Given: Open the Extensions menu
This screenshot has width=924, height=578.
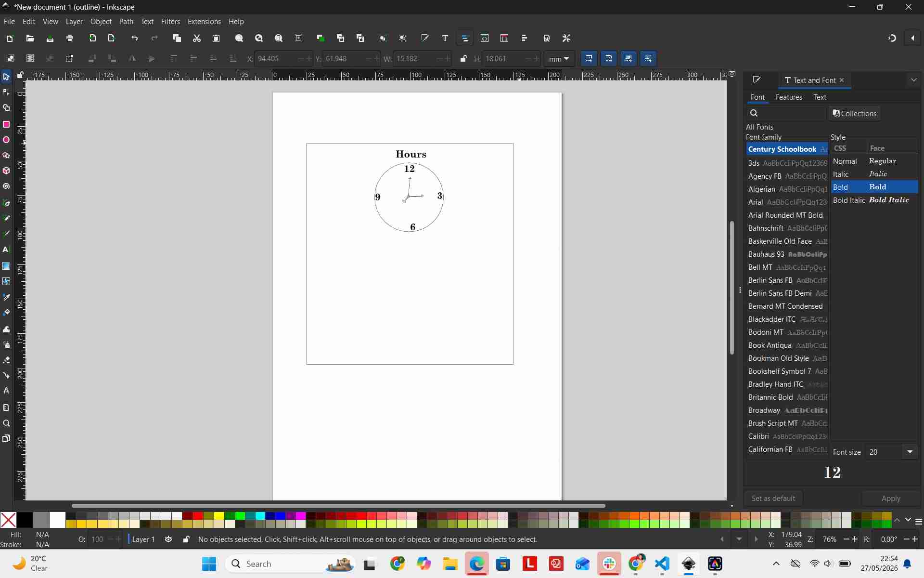Looking at the screenshot, I should point(204,22).
